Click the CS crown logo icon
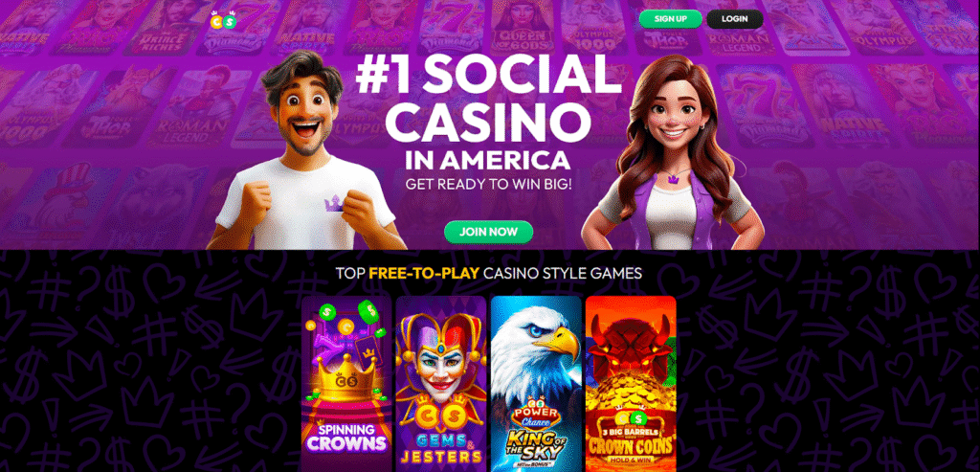The image size is (980, 472). pos(224,20)
